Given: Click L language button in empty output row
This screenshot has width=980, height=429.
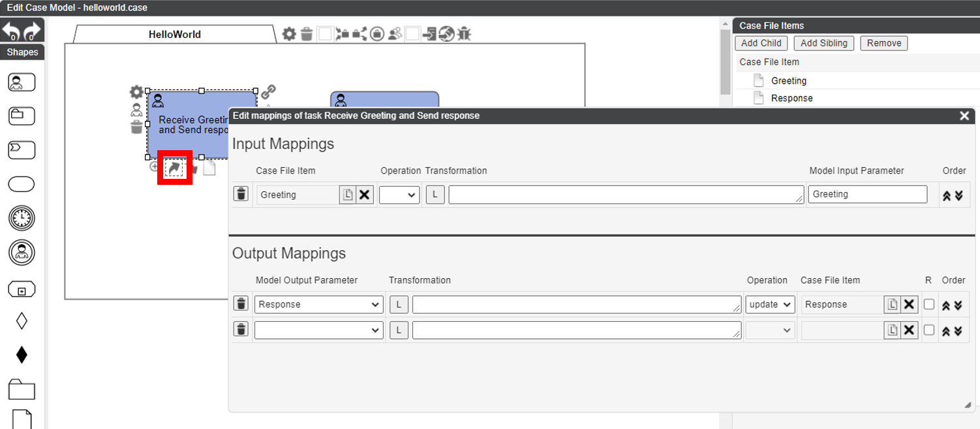Looking at the screenshot, I should click(399, 330).
